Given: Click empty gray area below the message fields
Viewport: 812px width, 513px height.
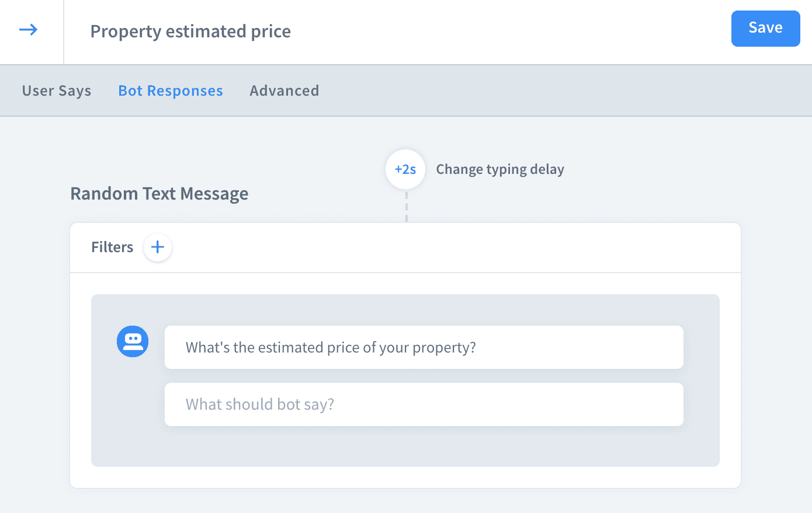Looking at the screenshot, I should 405,447.
